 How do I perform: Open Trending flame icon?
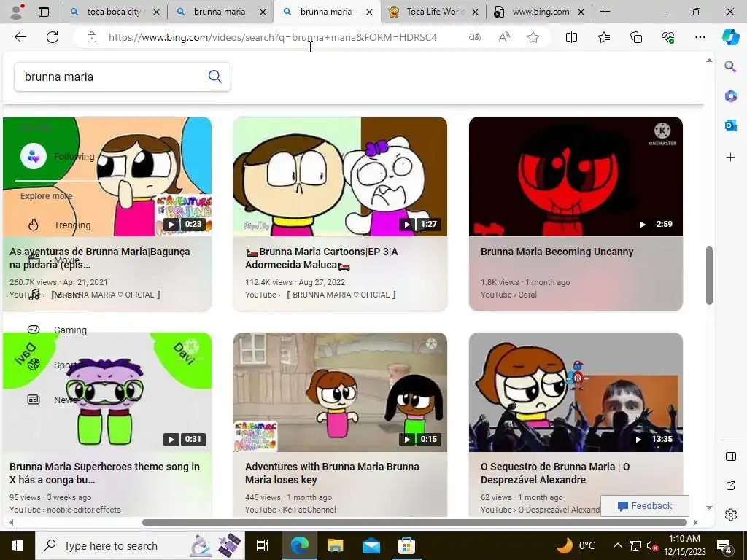(x=33, y=225)
